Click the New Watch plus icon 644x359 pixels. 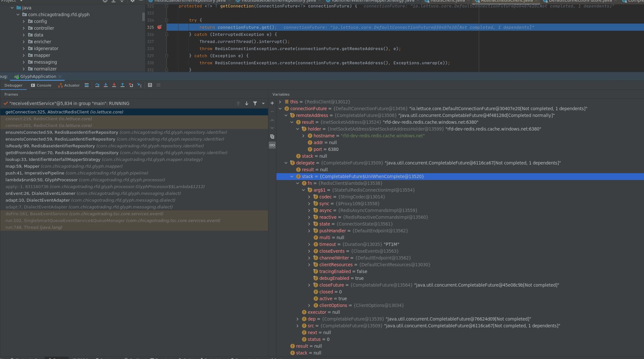272,103
